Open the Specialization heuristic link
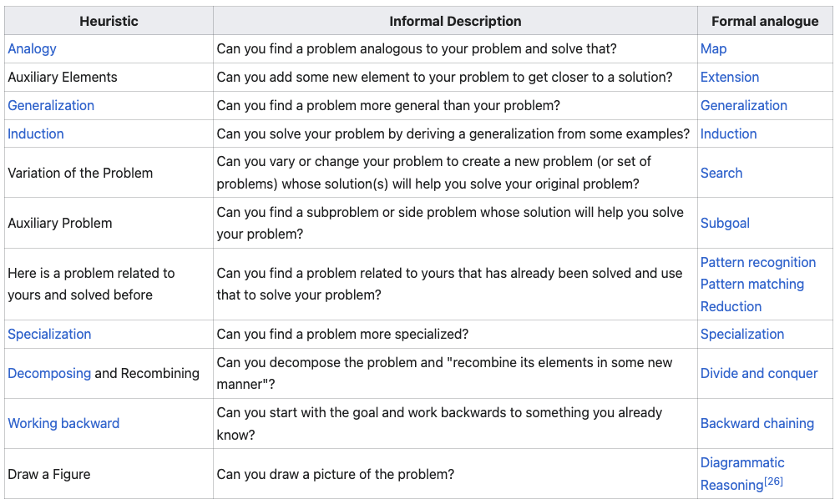 pos(49,334)
